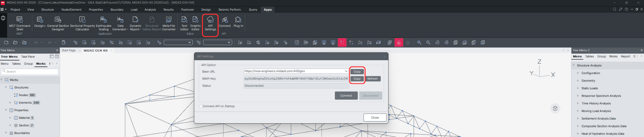Click the hamburger main menu icon

click(2, 9)
